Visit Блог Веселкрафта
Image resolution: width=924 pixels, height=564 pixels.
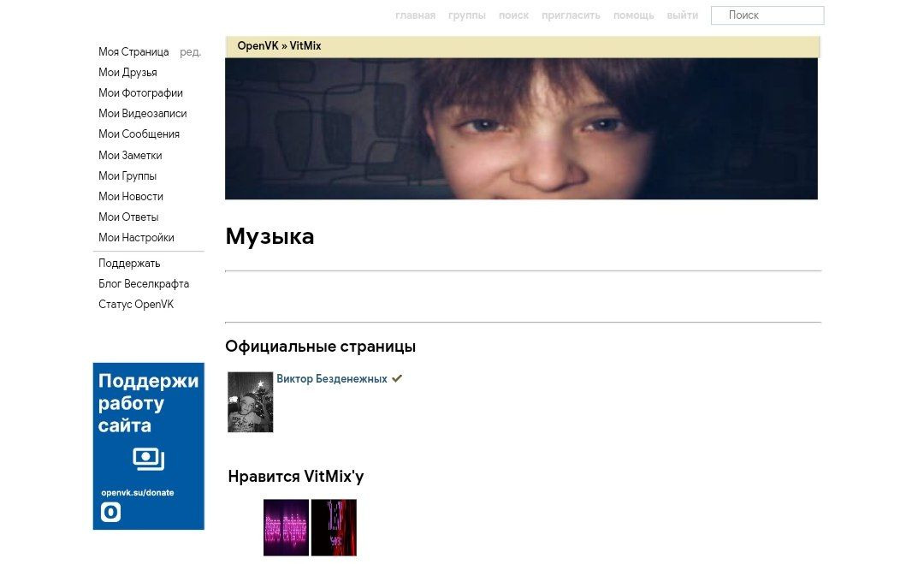point(144,284)
